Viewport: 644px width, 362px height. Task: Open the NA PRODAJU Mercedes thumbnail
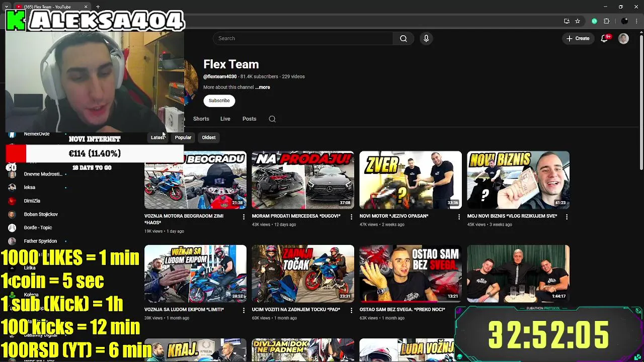tap(303, 180)
